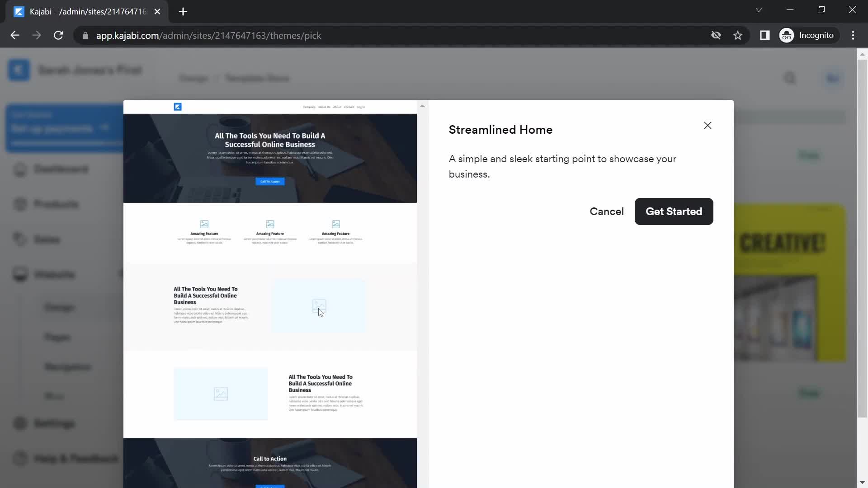Go back using the browser back arrow
The width and height of the screenshot is (868, 488).
tap(15, 35)
